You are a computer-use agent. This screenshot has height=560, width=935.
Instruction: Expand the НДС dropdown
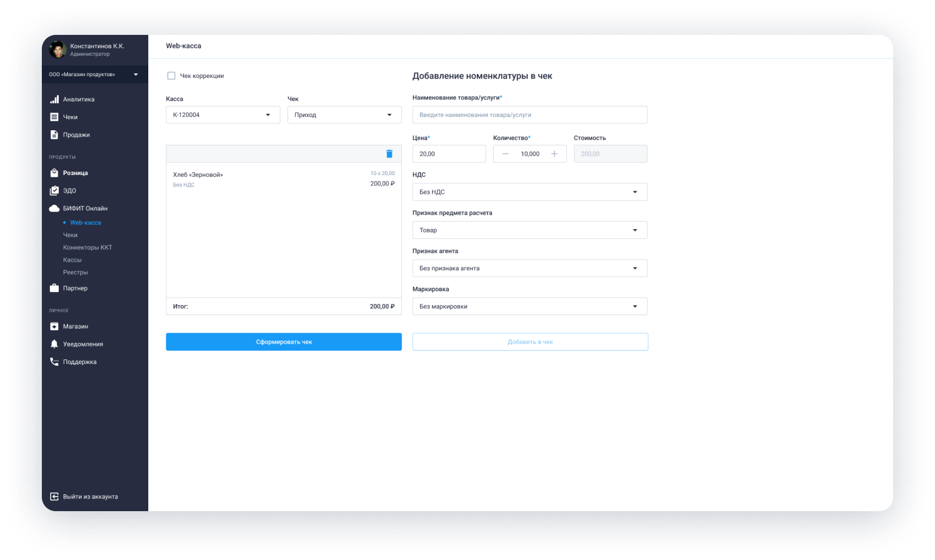(530, 192)
